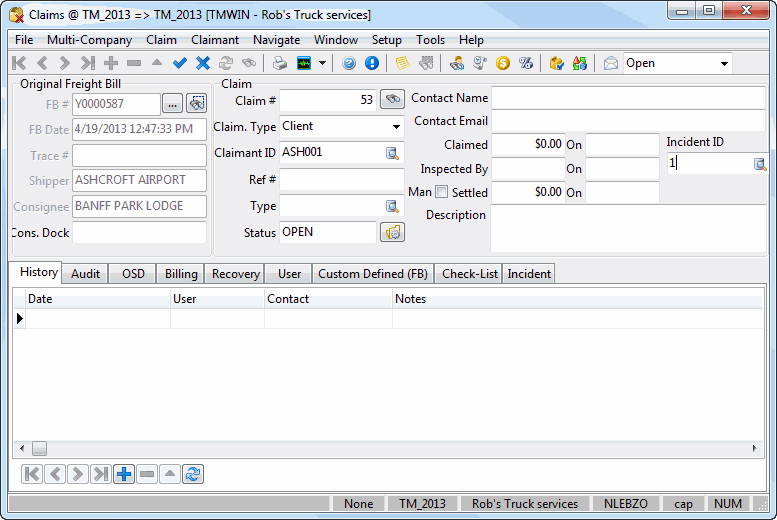This screenshot has width=777, height=520.
Task: Expand the dropdown arrow beside the monitor icon
Action: (x=322, y=63)
